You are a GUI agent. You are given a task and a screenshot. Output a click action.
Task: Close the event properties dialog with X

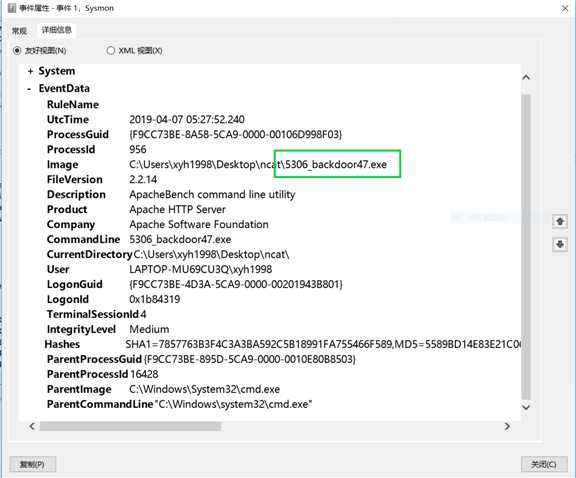[x=565, y=8]
